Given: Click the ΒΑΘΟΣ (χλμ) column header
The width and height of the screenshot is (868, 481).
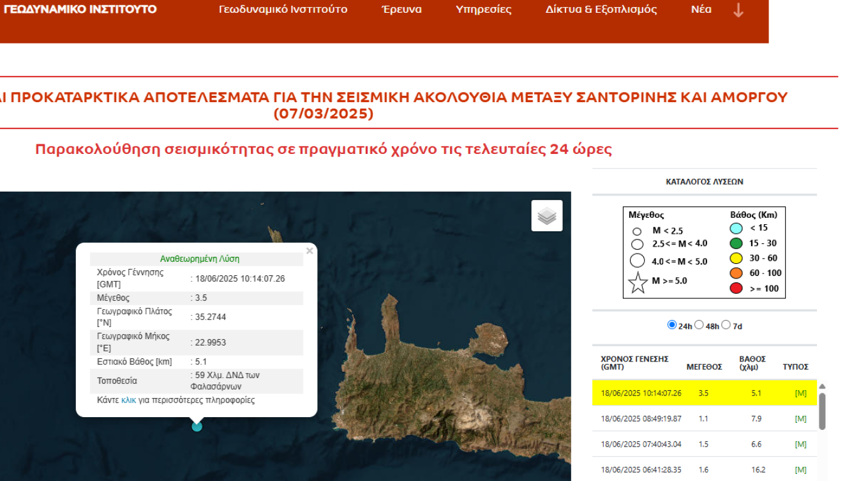Looking at the screenshot, I should click(x=752, y=363).
